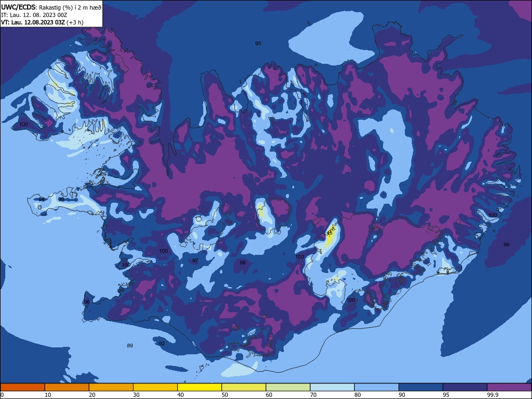
Task: Click the amber 30–40 legend swatch
Action: point(155,387)
